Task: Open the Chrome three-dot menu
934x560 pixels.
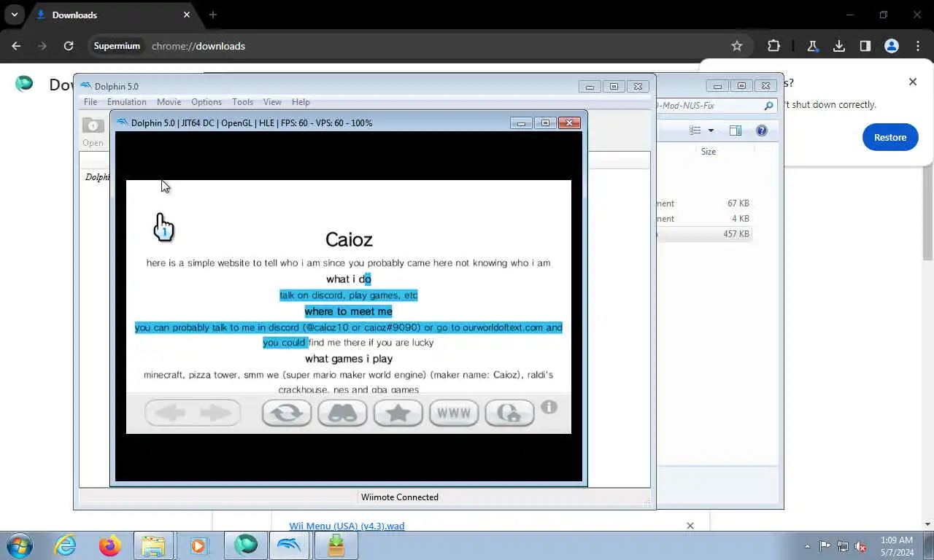Action: (x=918, y=46)
